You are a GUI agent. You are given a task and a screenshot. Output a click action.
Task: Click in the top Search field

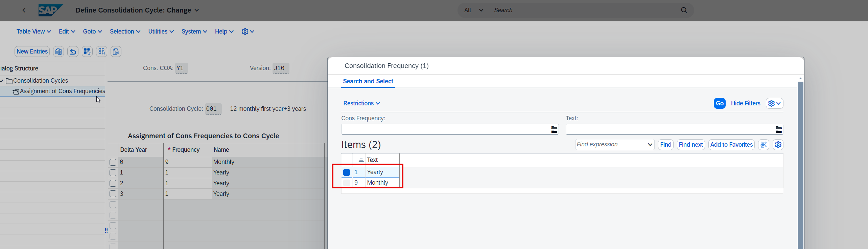tap(585, 10)
